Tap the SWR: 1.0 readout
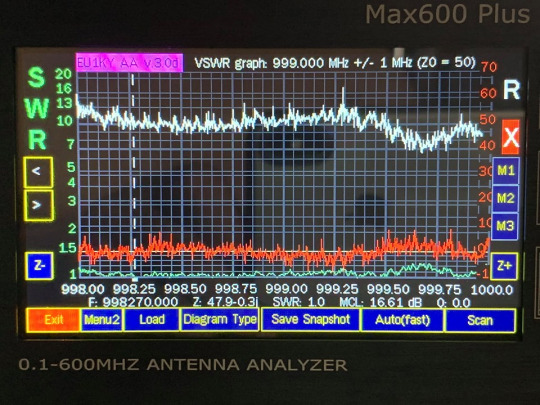Screen dimensions: 540x405 click(298, 302)
